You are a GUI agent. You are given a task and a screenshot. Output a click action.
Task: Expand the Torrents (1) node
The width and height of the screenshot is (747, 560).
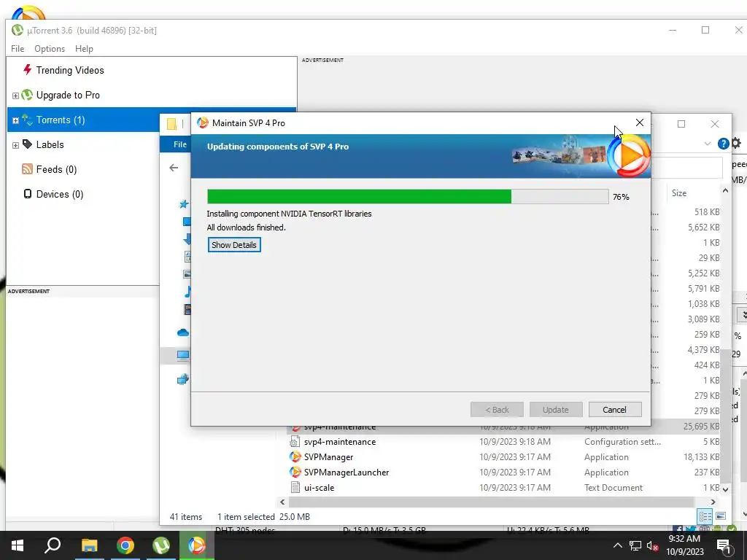coord(15,120)
